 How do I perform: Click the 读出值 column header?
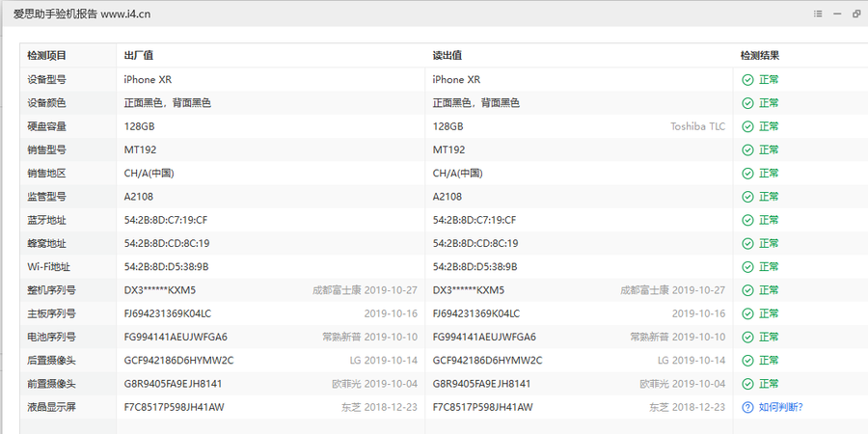click(x=448, y=55)
